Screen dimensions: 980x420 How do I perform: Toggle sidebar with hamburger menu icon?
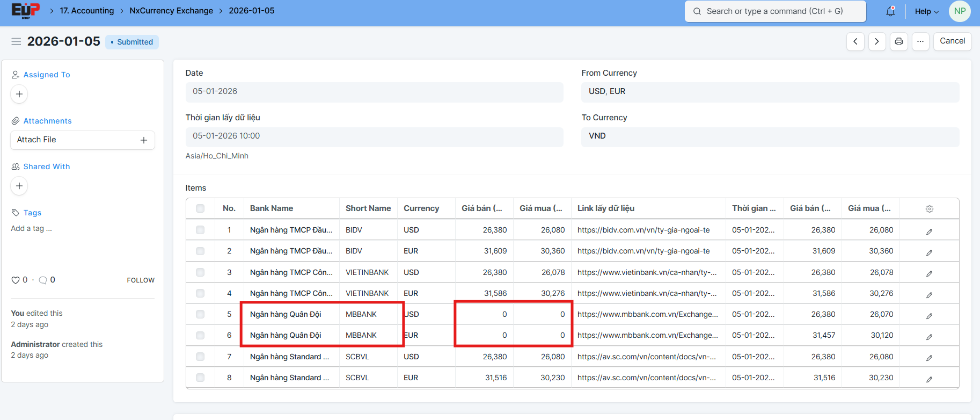point(16,41)
